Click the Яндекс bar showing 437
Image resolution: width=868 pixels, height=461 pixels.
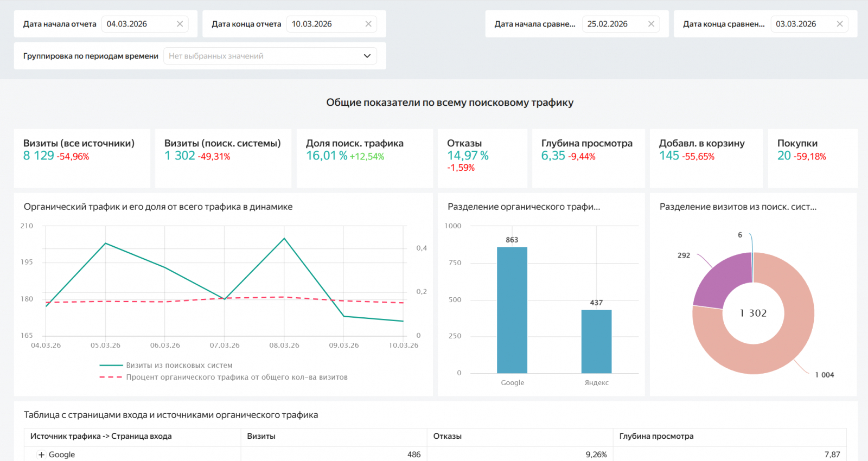coord(596,342)
